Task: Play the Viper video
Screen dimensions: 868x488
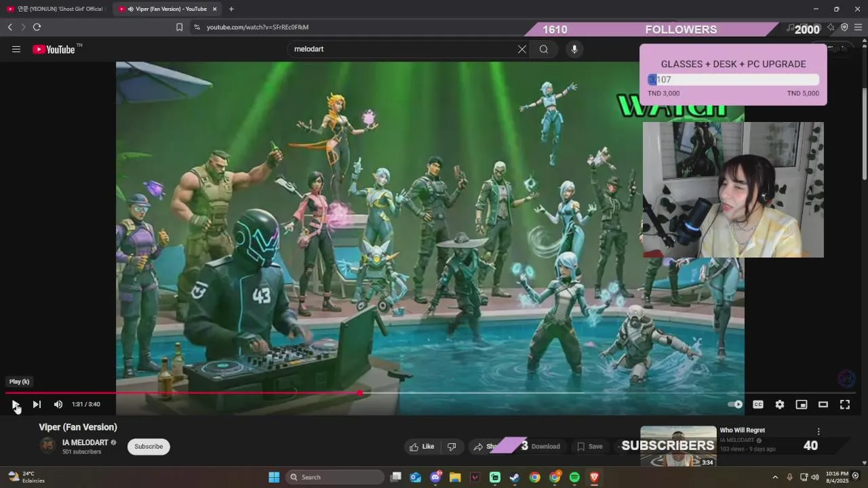Action: click(16, 405)
